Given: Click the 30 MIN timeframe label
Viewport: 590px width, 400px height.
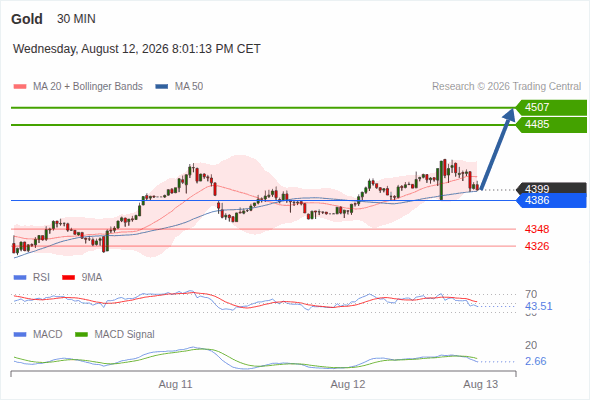Looking at the screenshot, I should click(x=76, y=19).
